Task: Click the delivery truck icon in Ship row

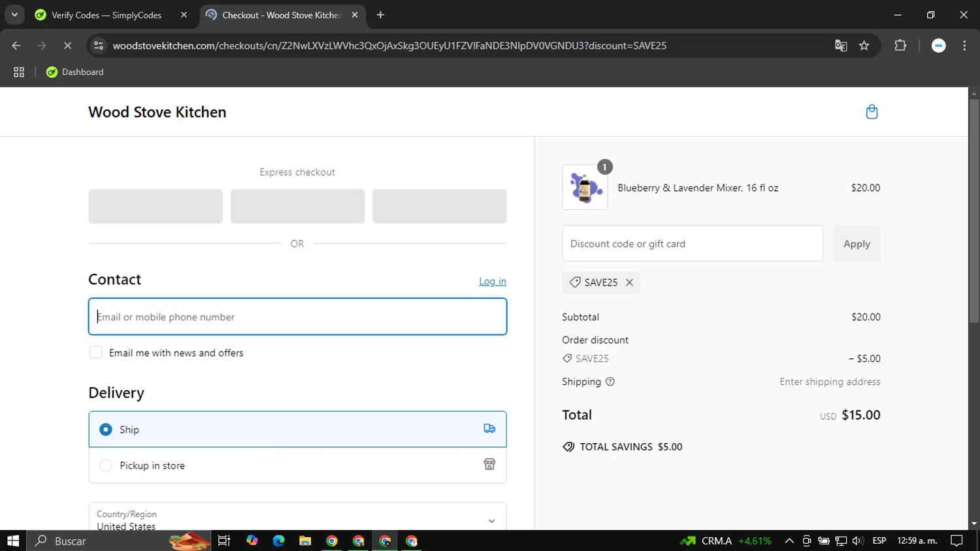Action: click(489, 429)
